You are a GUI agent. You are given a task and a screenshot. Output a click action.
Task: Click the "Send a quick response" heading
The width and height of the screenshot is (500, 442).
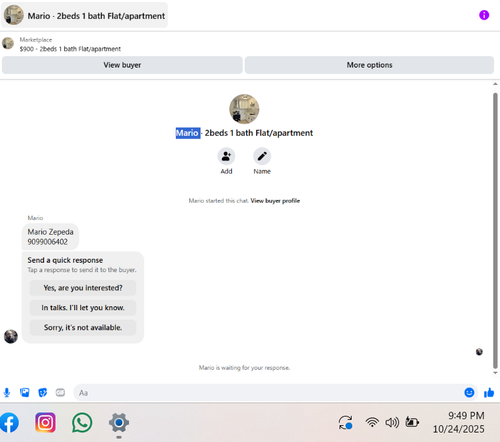click(x=65, y=260)
